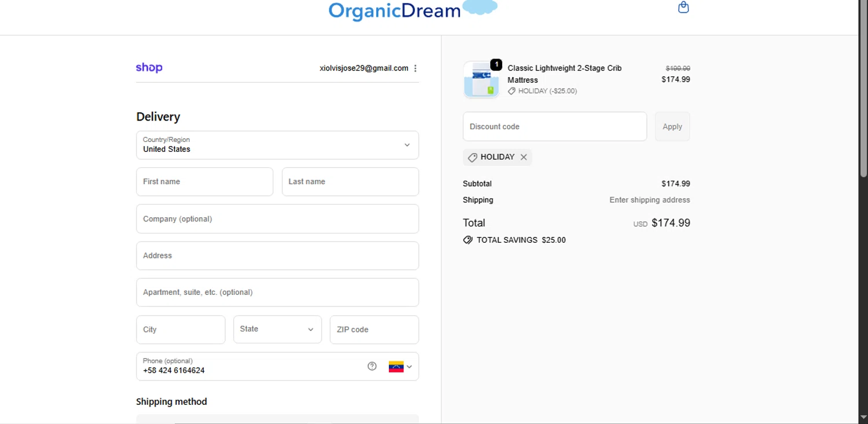Click the quantity badge on product image
The image size is (868, 424).
[496, 64]
